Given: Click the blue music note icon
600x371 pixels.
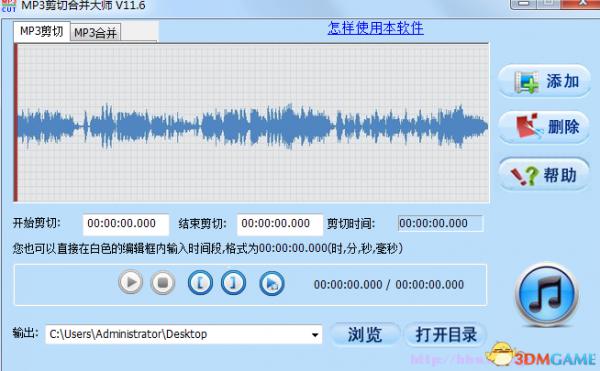Looking at the screenshot, I should 547,294.
